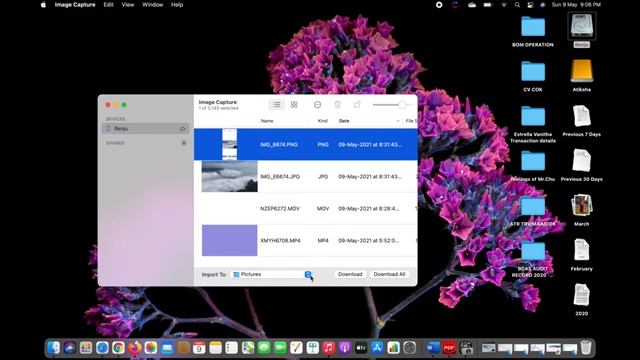Open the February document on desktop
Screen dimensions: 640x360
pos(582,250)
